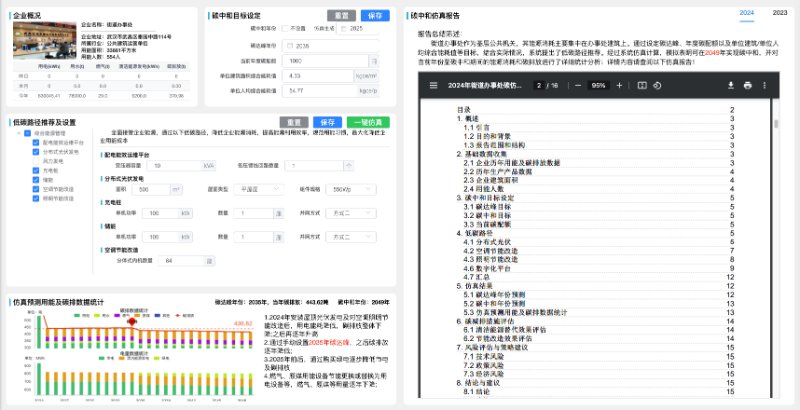This screenshot has width=800, height=410.
Task: Click the PDF viewer vertical scrollbar thumb
Action: [777, 124]
